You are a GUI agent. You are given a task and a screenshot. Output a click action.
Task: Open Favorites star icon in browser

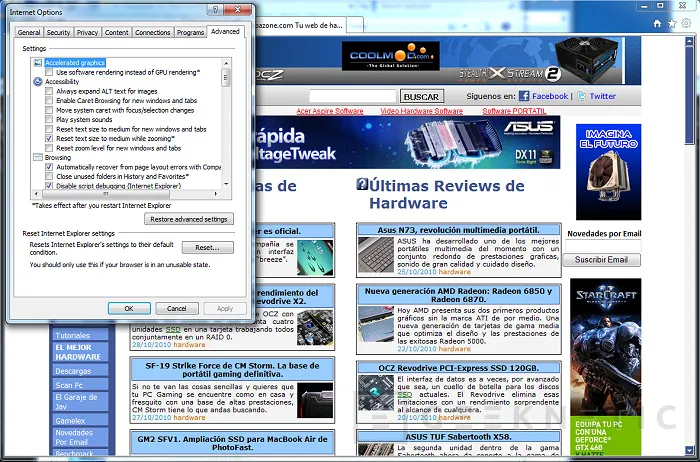(x=672, y=24)
